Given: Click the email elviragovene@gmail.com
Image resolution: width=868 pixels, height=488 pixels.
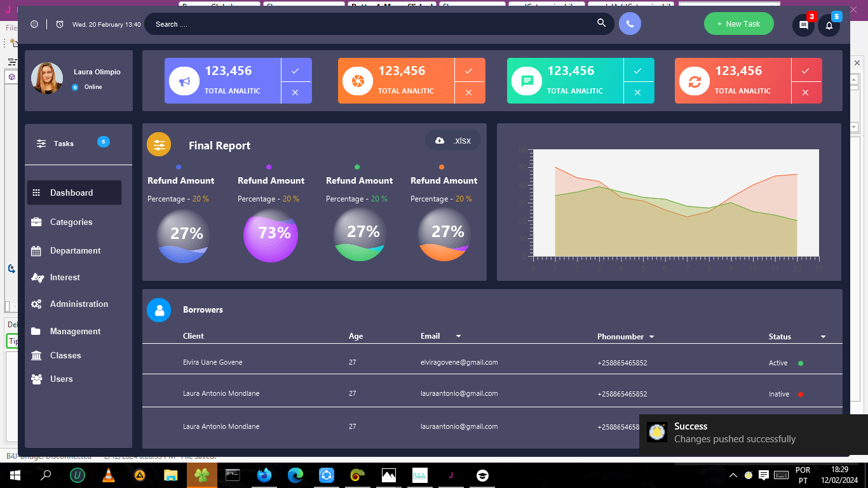Looking at the screenshot, I should (x=459, y=362).
